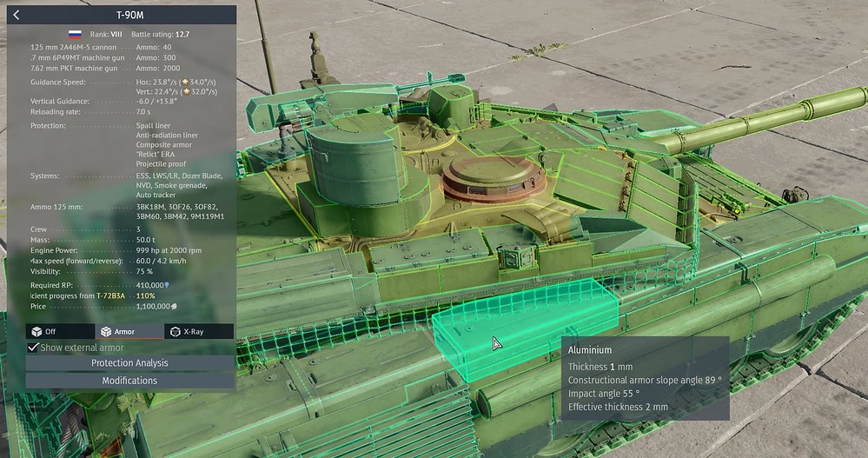
Task: Click the Projectile proof entry
Action: pyautogui.click(x=161, y=164)
